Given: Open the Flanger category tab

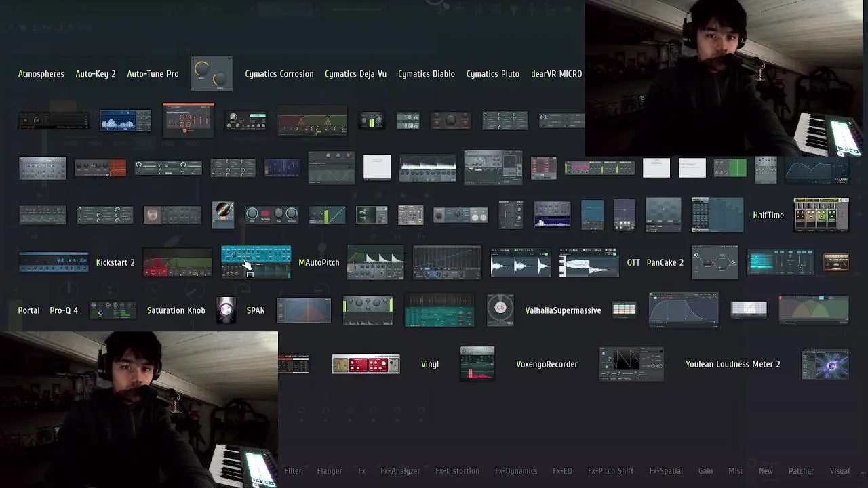Looking at the screenshot, I should 330,471.
